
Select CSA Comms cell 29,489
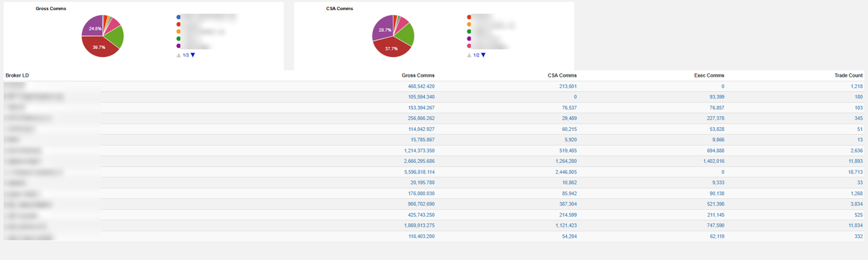[570, 119]
